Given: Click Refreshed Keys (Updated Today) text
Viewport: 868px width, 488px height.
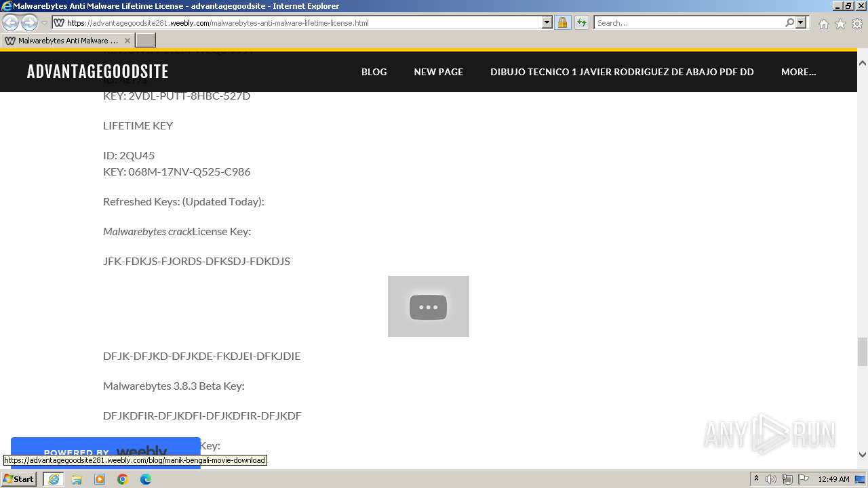Looking at the screenshot, I should coord(184,201).
